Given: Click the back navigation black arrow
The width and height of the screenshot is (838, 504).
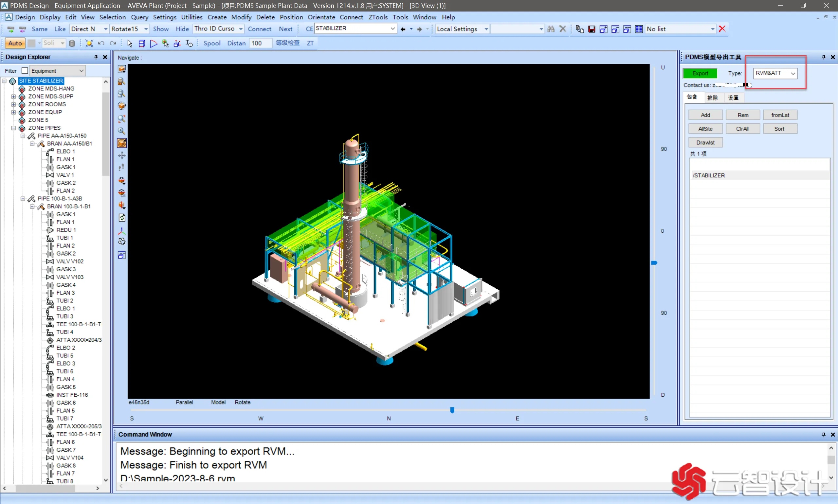Looking at the screenshot, I should [403, 29].
